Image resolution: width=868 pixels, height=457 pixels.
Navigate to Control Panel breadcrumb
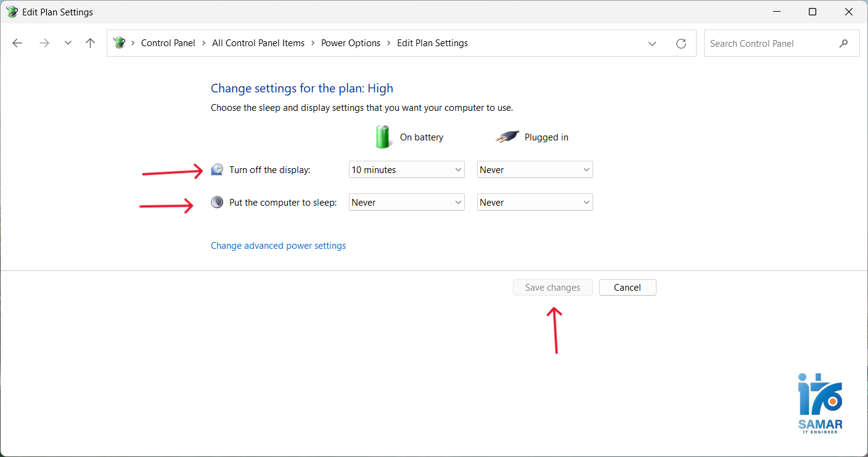coord(168,43)
